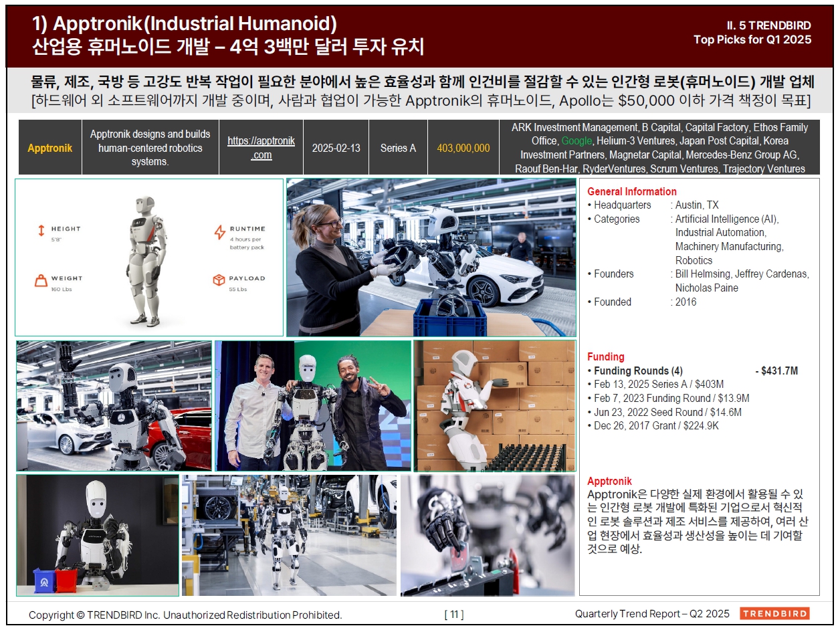Select the Apollo robot specs image
Image resolution: width=840 pixels, height=630 pixels.
click(149, 257)
